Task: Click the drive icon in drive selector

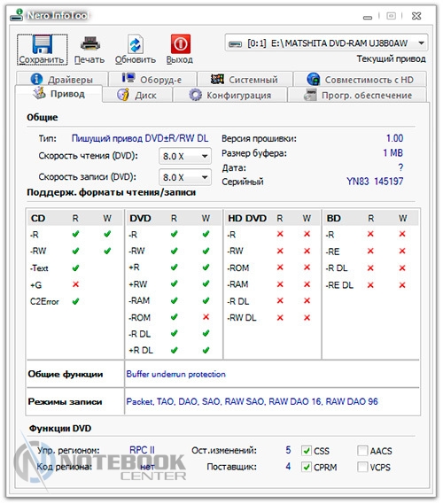Action: [235, 43]
